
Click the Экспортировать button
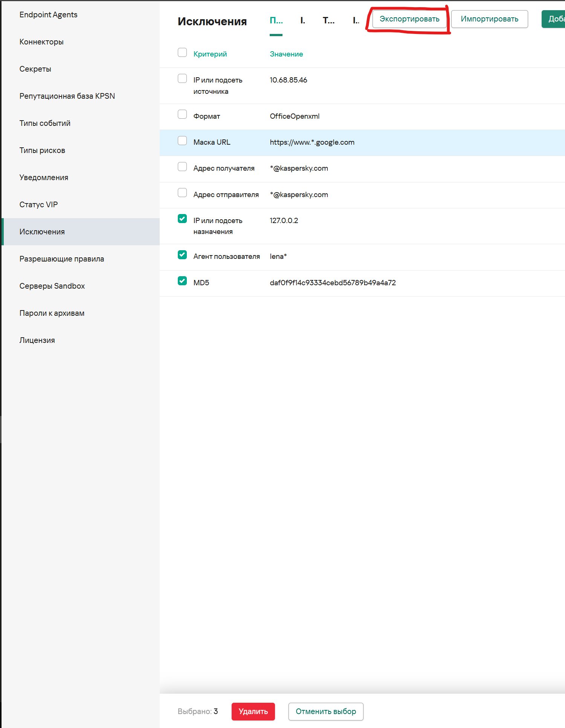click(409, 19)
